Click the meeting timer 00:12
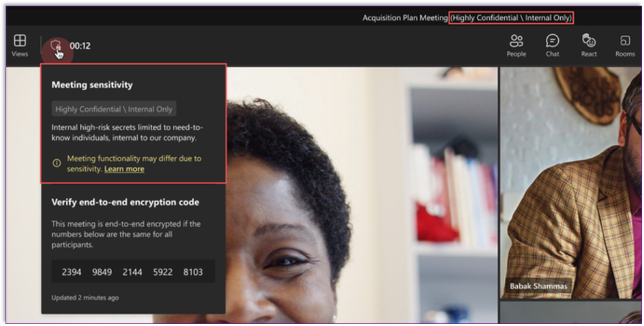644x326 pixels. [x=80, y=46]
